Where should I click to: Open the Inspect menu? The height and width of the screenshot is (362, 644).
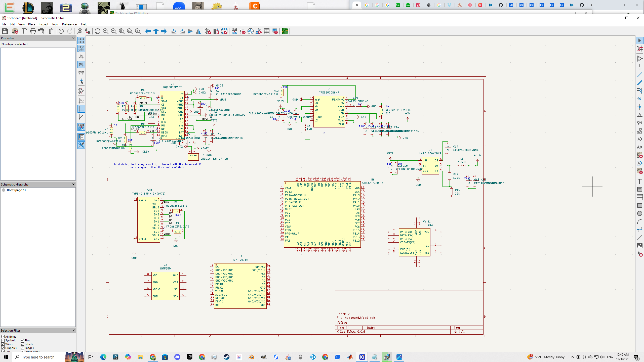click(43, 24)
